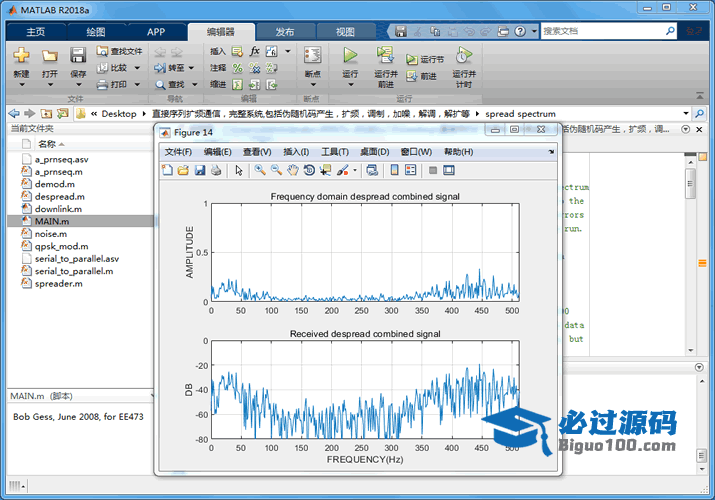The width and height of the screenshot is (715, 500).
Task: Switch to the 绘图 (Plots) ribbon tab
Action: click(x=95, y=31)
